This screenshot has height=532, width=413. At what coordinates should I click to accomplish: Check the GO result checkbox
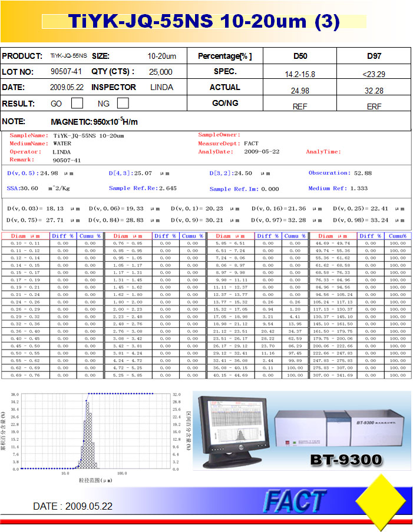(x=77, y=103)
